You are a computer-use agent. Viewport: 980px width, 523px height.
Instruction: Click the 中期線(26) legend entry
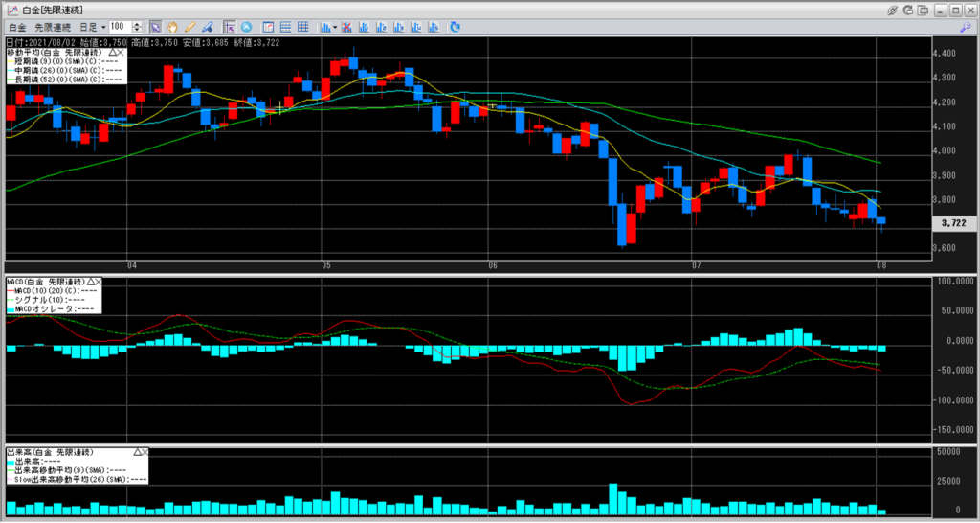[64, 70]
